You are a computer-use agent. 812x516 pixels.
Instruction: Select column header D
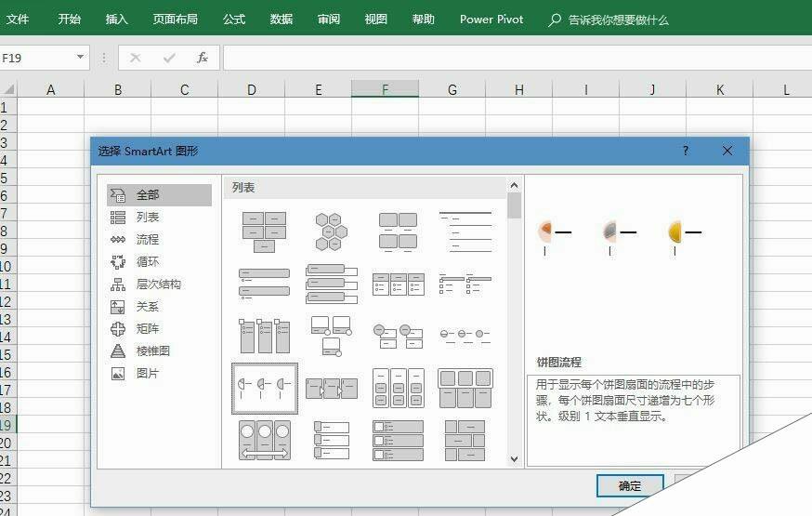click(x=251, y=89)
